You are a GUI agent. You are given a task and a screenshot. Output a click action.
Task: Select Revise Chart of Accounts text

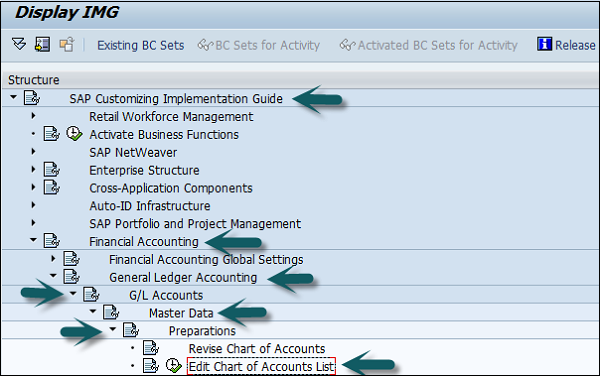(257, 348)
